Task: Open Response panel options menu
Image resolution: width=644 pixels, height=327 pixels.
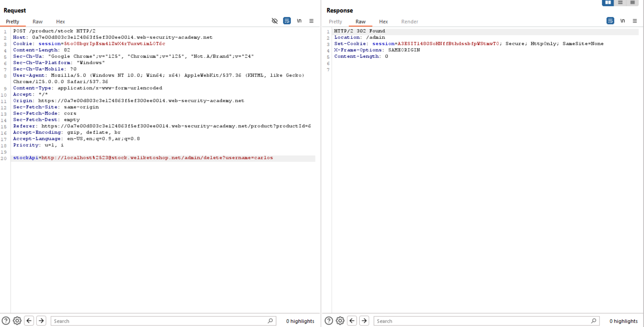Action: 635,21
